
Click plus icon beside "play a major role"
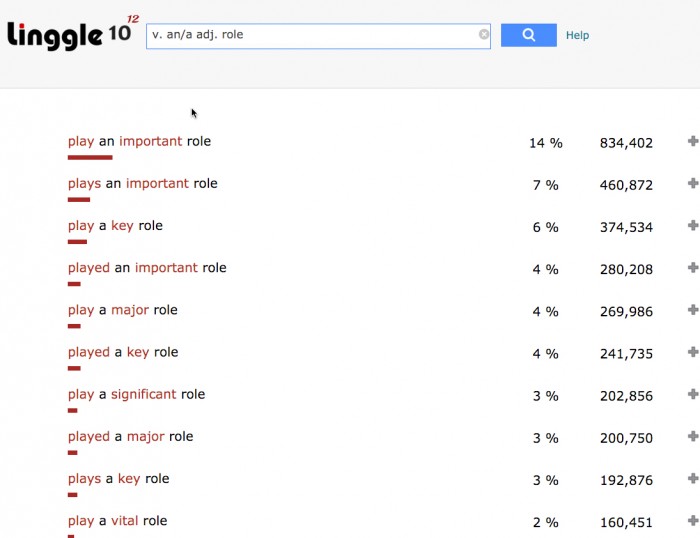coord(693,310)
